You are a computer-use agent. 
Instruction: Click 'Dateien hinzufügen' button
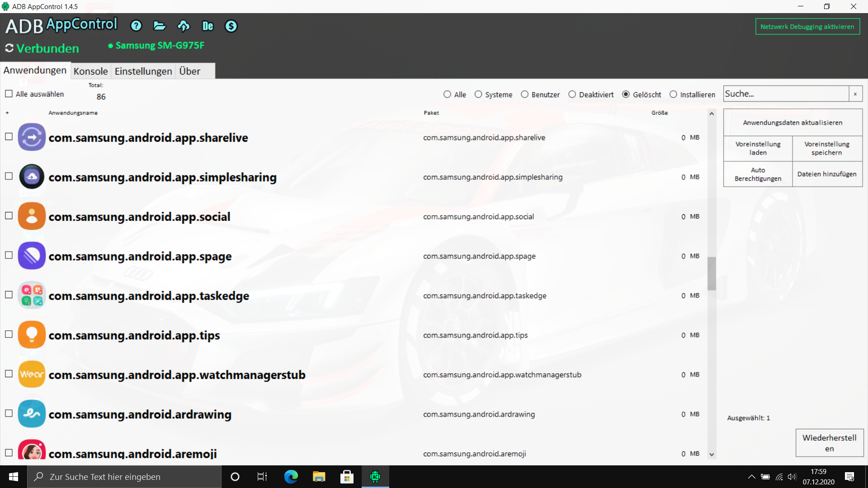[827, 174]
